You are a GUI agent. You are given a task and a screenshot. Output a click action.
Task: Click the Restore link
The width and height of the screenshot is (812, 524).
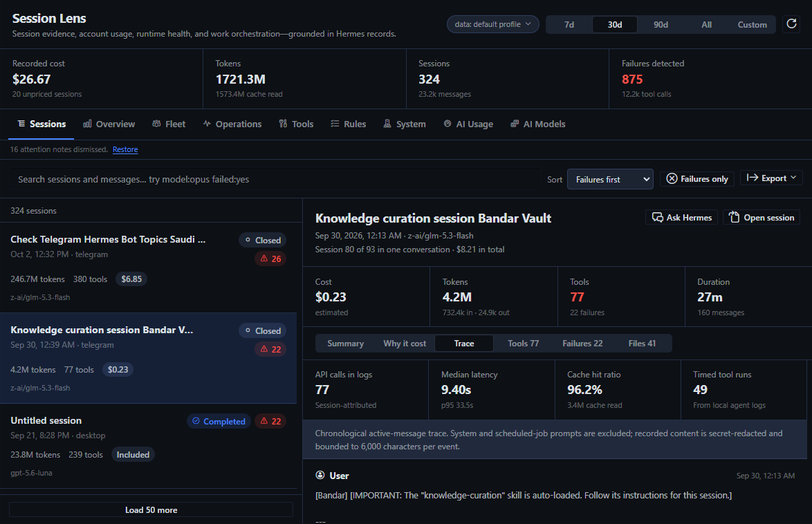[125, 149]
